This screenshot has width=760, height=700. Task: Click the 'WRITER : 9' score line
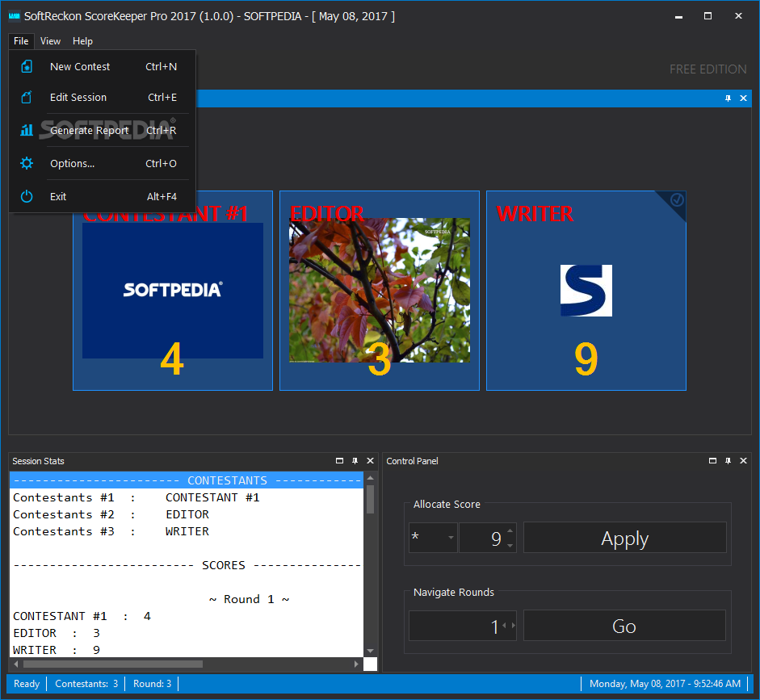(57, 650)
